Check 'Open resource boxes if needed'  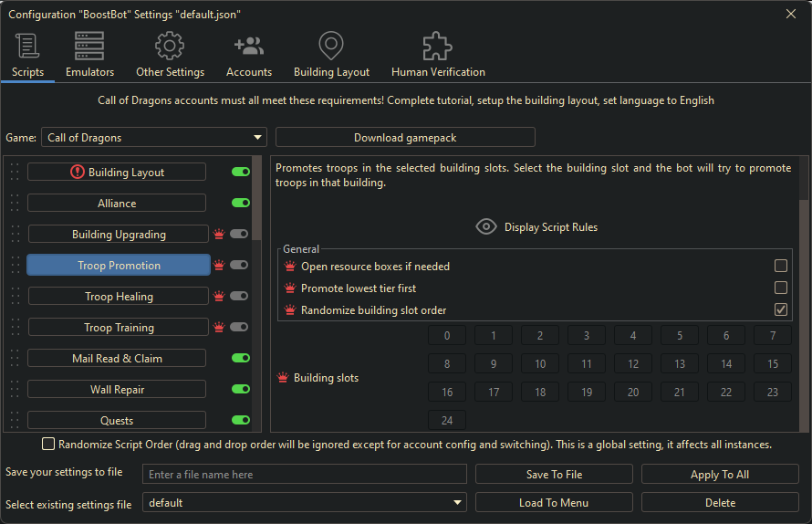pyautogui.click(x=781, y=266)
